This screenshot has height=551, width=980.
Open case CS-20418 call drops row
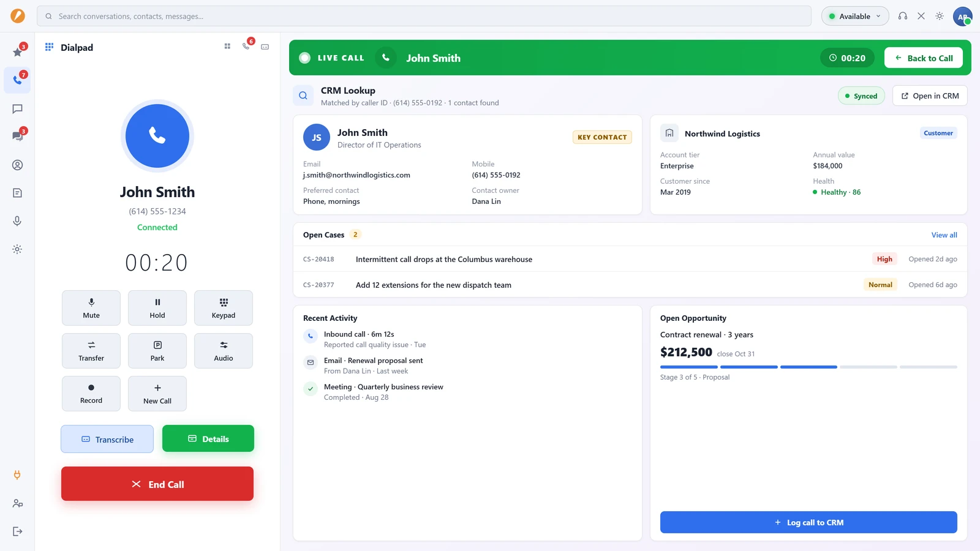tap(630, 259)
